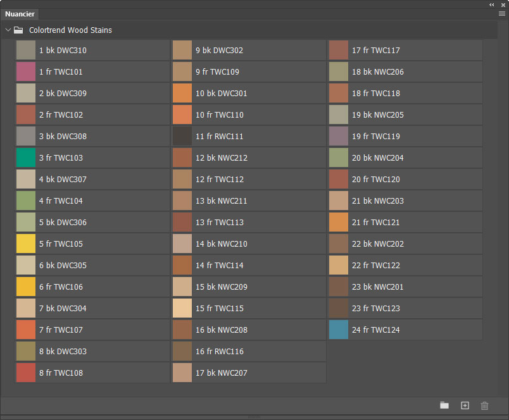Click the label 6 bk DWC305

click(x=63, y=265)
